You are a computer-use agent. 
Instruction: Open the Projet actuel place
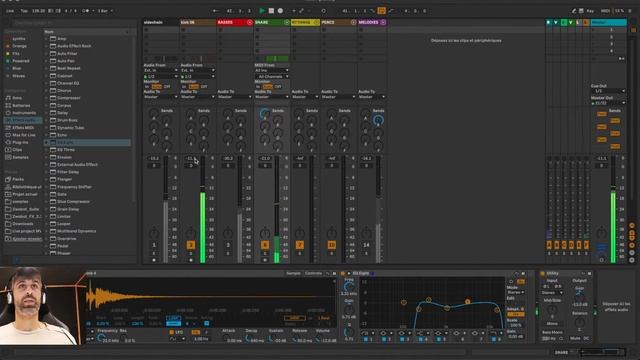(24, 194)
